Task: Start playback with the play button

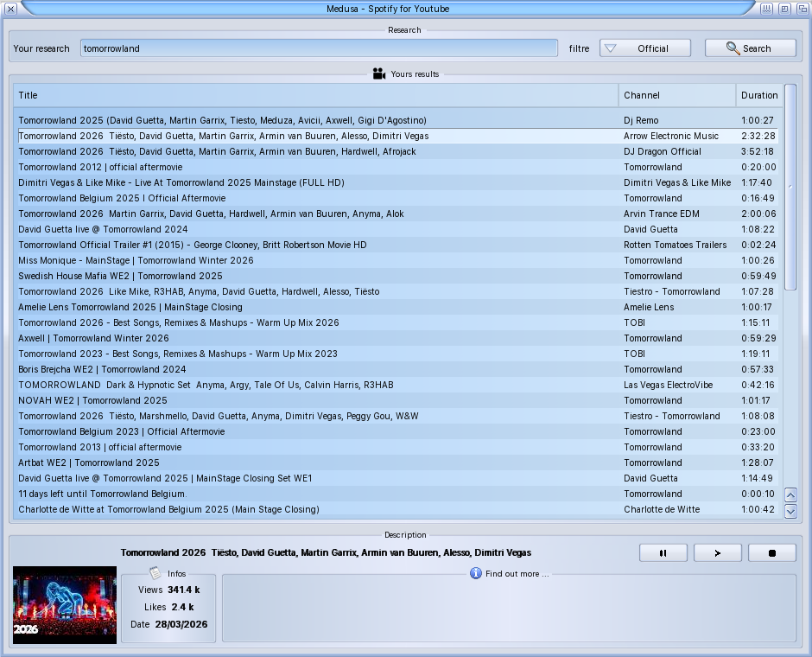Action: click(x=717, y=553)
